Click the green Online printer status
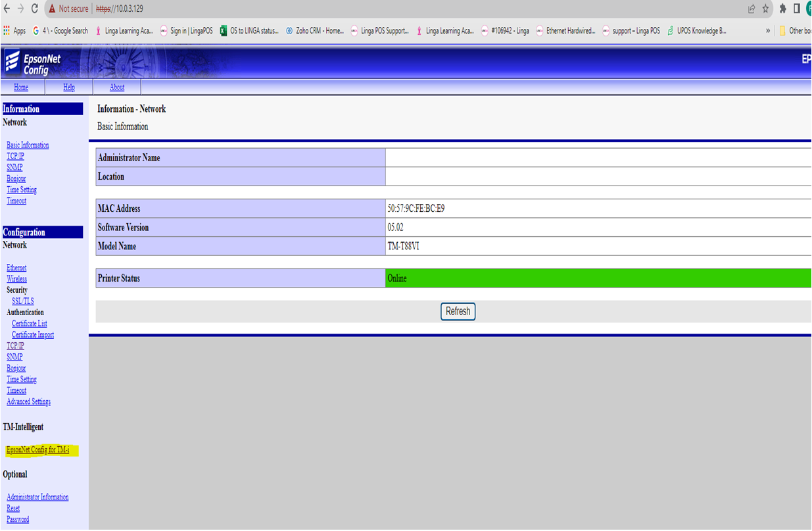Image resolution: width=812 pixels, height=531 pixels. point(598,278)
